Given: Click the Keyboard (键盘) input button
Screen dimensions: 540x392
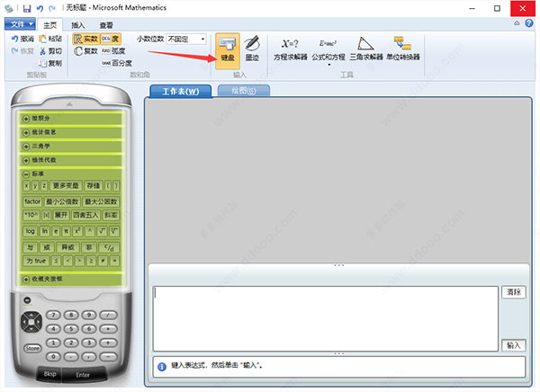Looking at the screenshot, I should 228,50.
